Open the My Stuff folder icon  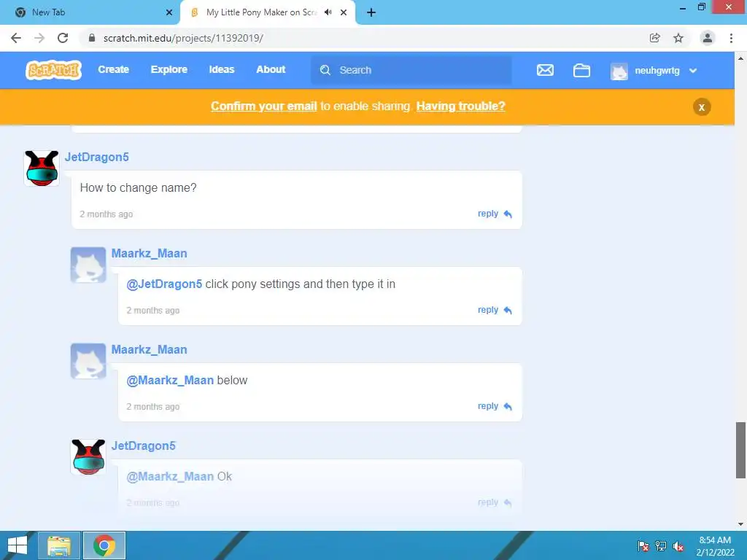point(581,71)
